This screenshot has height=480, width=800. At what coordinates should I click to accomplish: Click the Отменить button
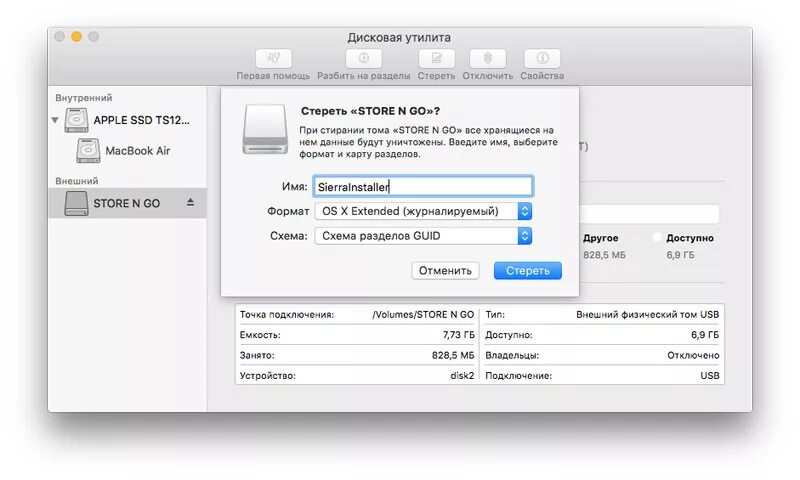coord(445,270)
